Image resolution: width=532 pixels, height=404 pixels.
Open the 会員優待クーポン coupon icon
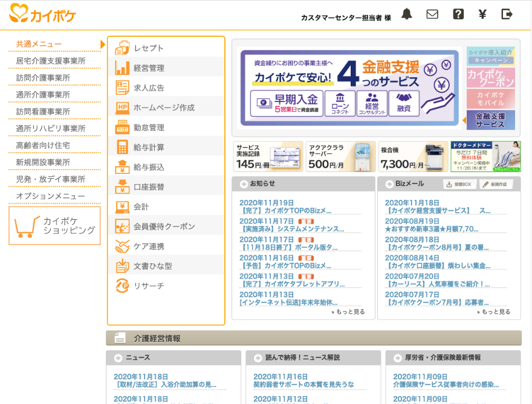pos(122,226)
